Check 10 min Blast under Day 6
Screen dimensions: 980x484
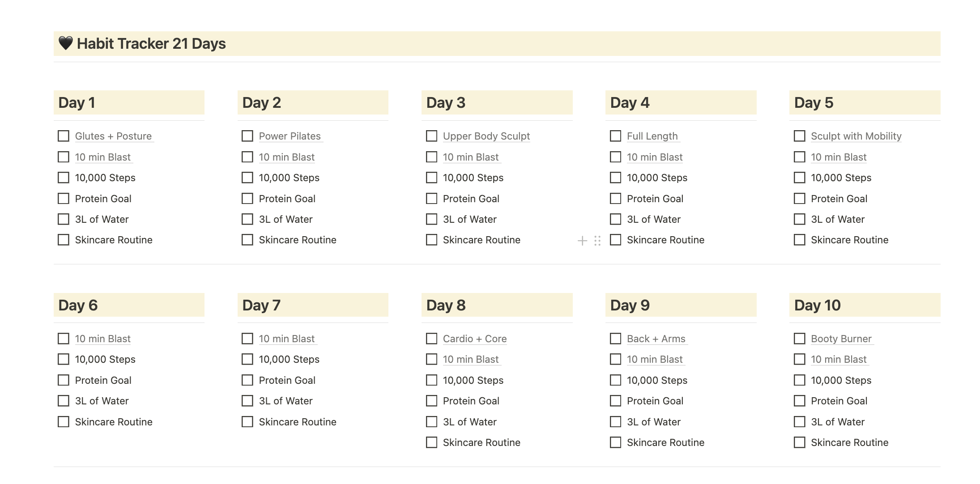pos(63,339)
